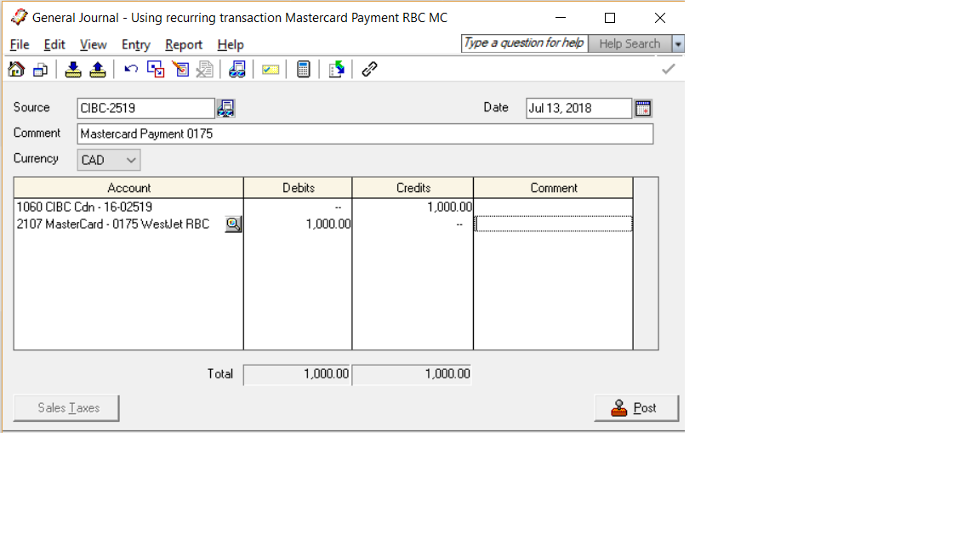Click the grayed document delete icon
Screen dimensions: 980x551
coord(204,70)
